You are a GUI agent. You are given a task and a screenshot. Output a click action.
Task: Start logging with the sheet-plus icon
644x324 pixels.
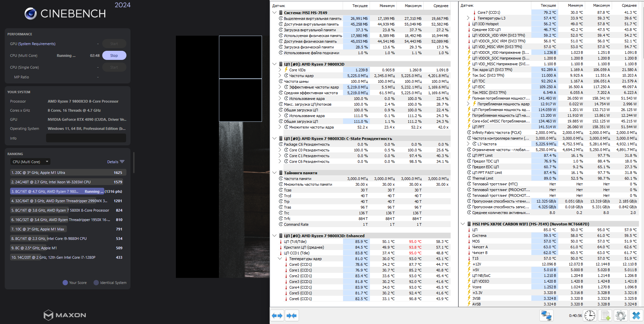coord(605,316)
